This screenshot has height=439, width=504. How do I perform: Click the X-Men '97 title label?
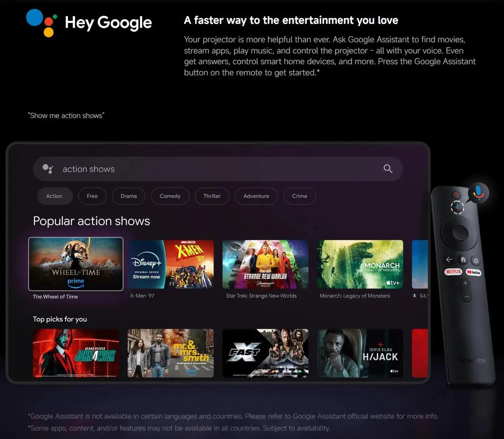tap(142, 296)
